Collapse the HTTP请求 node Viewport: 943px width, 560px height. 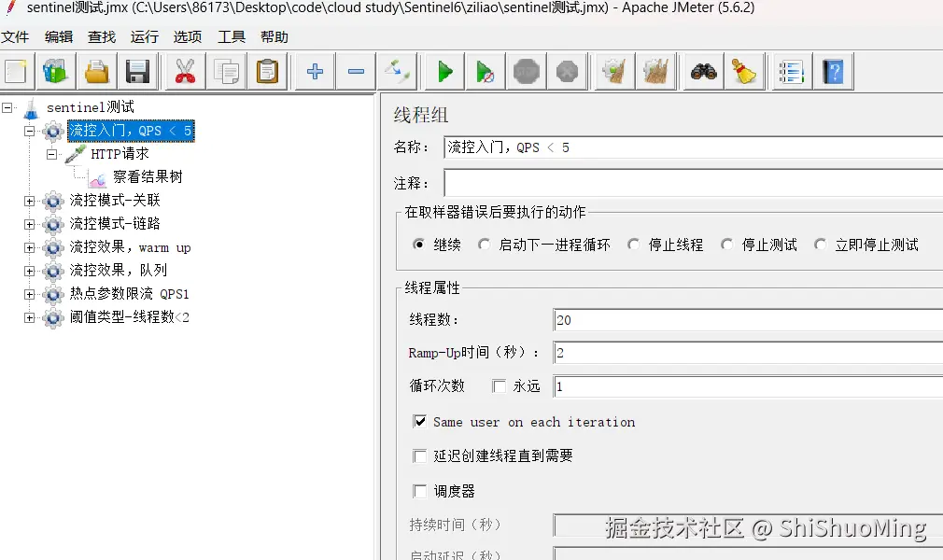52,154
